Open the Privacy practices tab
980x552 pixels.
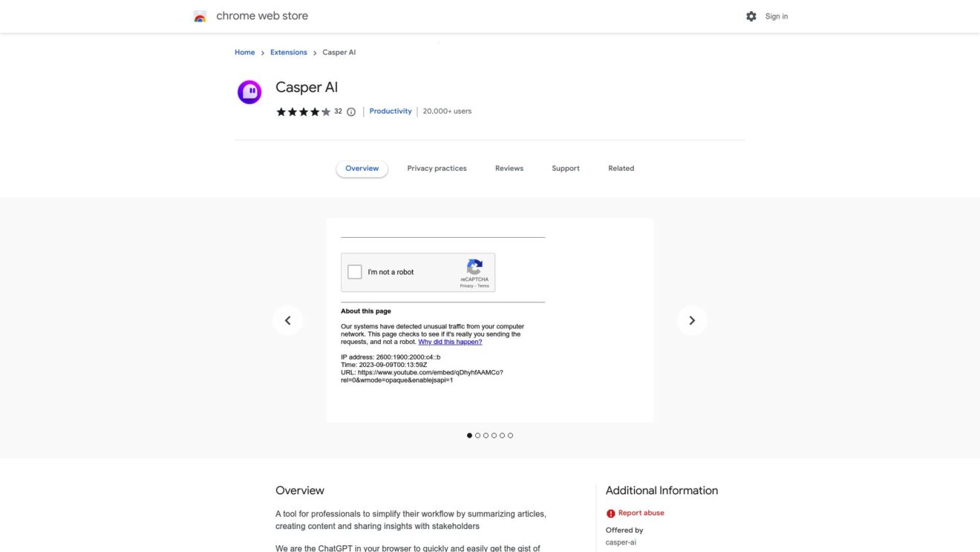point(437,168)
